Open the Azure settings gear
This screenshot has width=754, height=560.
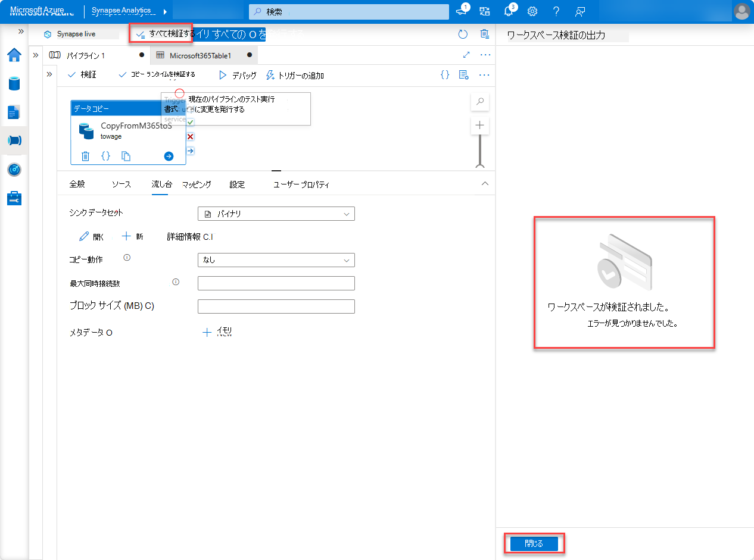point(532,11)
